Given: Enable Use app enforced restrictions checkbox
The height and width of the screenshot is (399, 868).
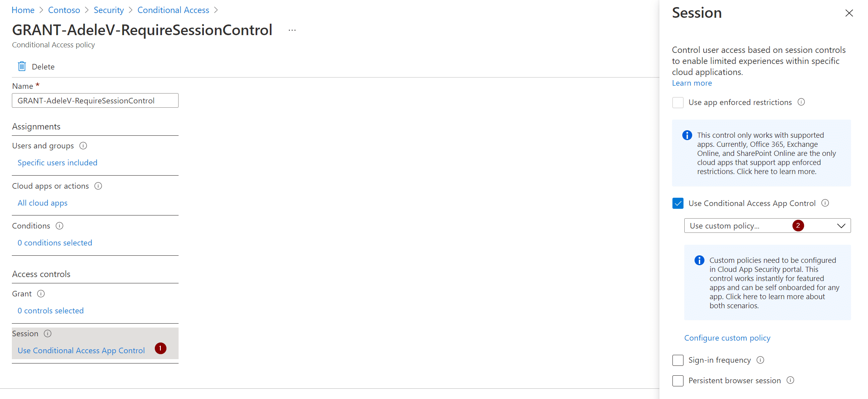Looking at the screenshot, I should (678, 103).
